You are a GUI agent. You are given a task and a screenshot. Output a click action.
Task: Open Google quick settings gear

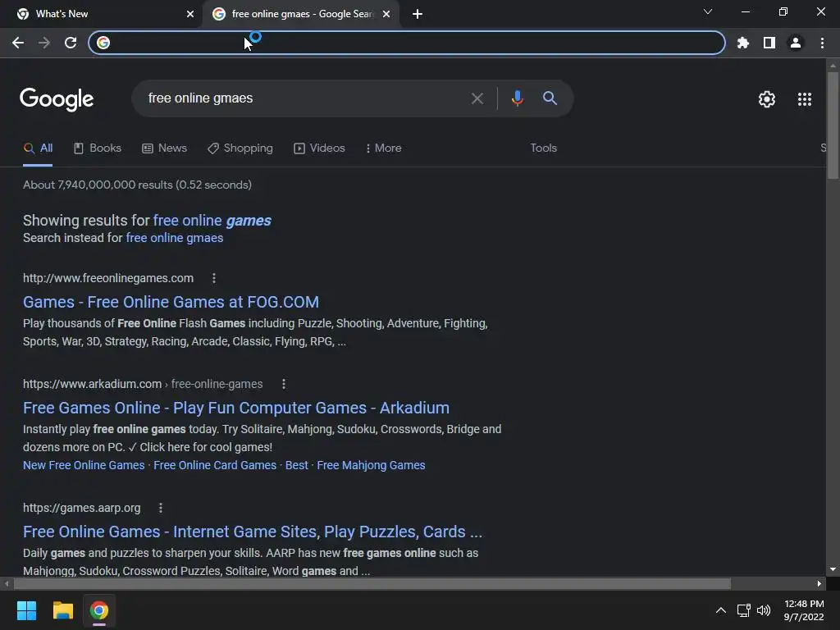pyautogui.click(x=767, y=99)
